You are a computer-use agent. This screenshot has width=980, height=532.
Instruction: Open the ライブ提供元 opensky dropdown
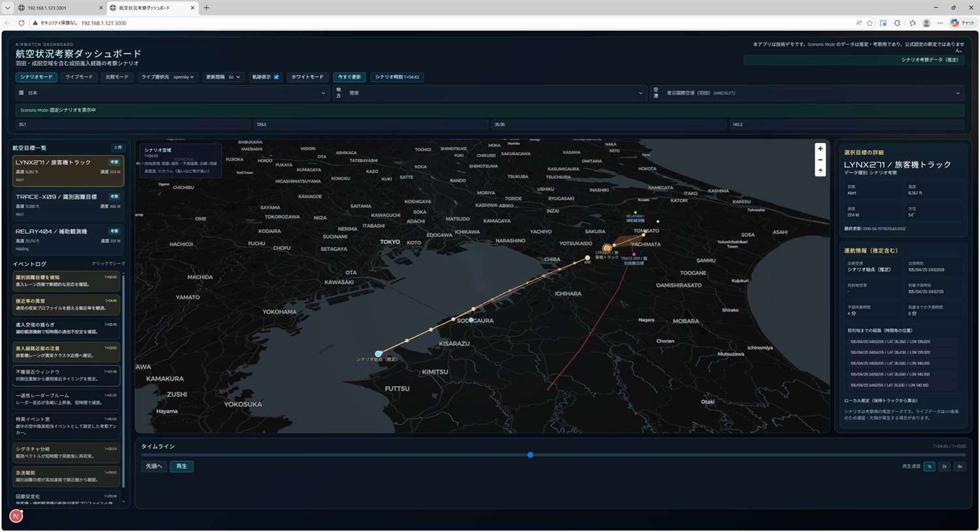168,77
